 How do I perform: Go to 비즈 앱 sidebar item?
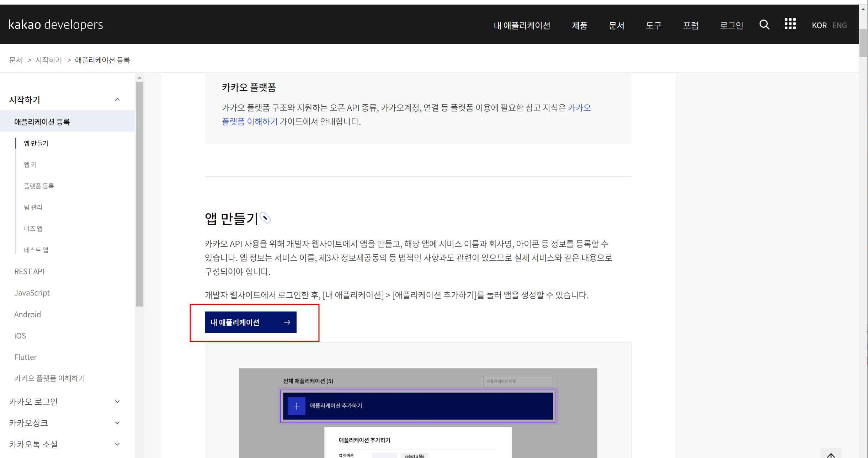[x=33, y=228]
